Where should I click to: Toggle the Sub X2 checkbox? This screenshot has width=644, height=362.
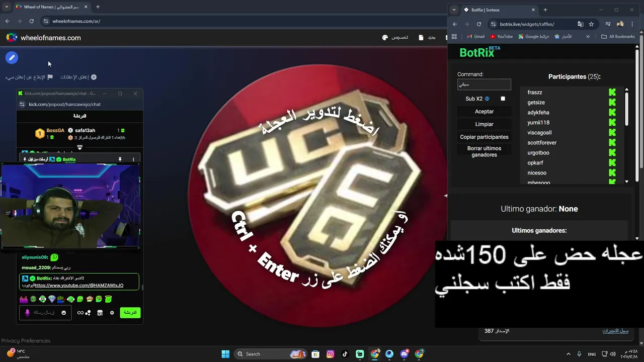(503, 99)
